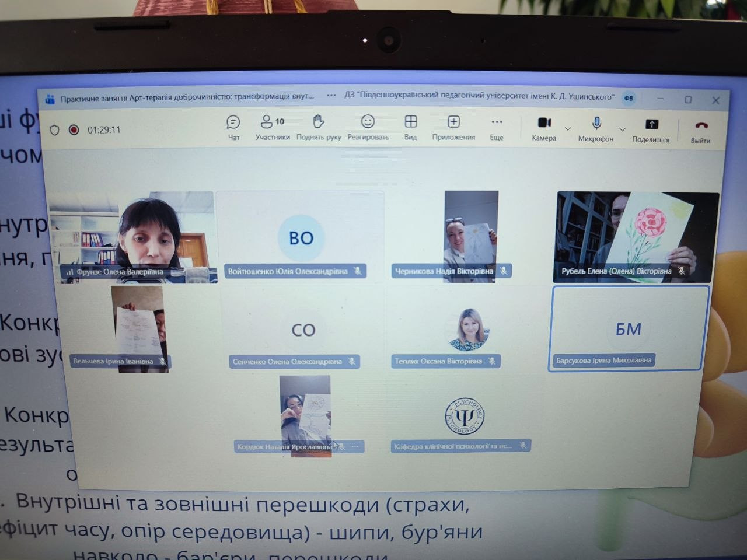The height and width of the screenshot is (560, 747).
Task: Click the shield security icon
Action: [55, 130]
